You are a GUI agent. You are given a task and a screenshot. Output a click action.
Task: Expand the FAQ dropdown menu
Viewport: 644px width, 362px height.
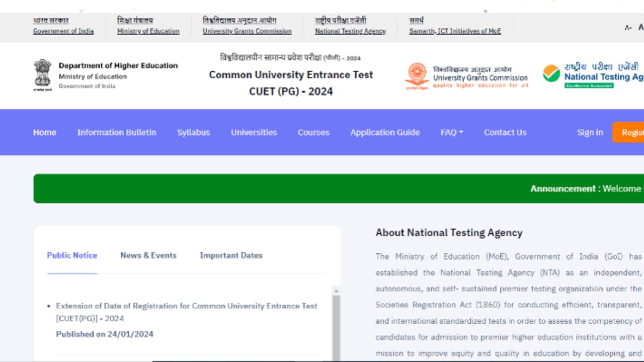[x=451, y=132]
